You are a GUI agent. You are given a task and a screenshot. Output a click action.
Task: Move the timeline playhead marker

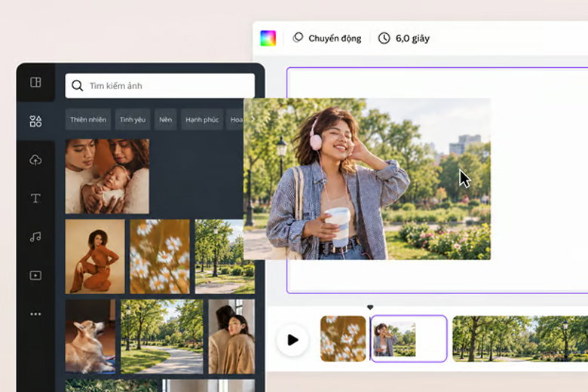tap(370, 308)
